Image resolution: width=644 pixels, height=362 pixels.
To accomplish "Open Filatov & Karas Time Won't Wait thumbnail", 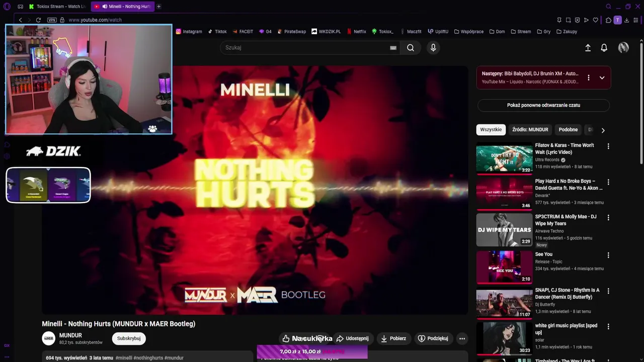I will (504, 159).
